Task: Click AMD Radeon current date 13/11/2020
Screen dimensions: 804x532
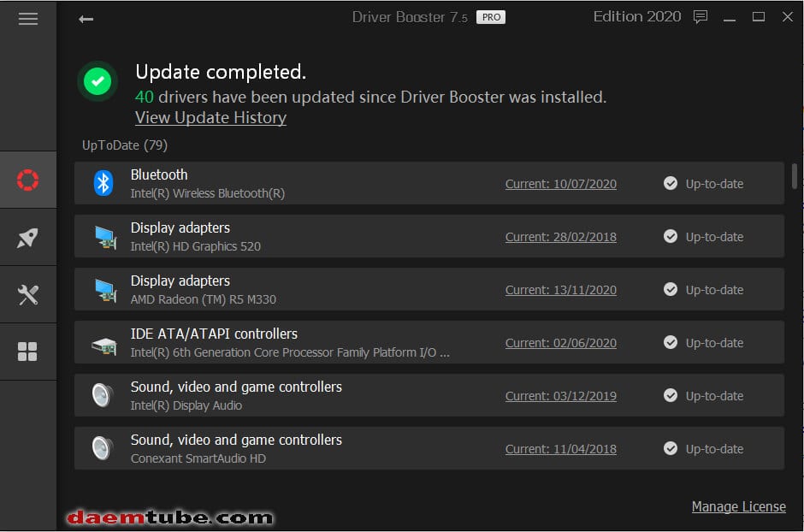Action: (560, 290)
